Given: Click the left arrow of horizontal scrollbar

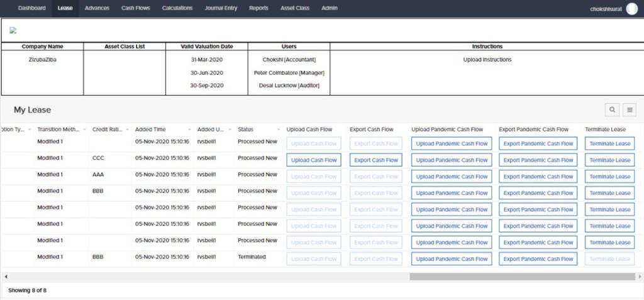Looking at the screenshot, I should coord(5,276).
